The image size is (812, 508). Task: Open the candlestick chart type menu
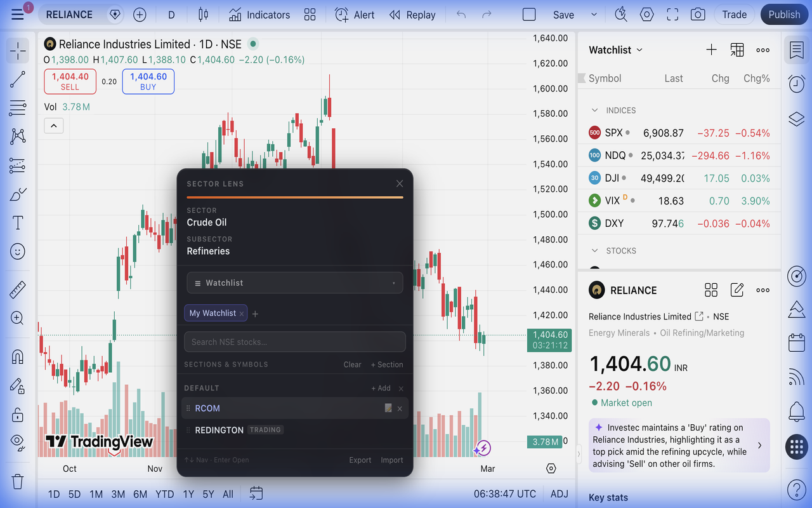(203, 15)
